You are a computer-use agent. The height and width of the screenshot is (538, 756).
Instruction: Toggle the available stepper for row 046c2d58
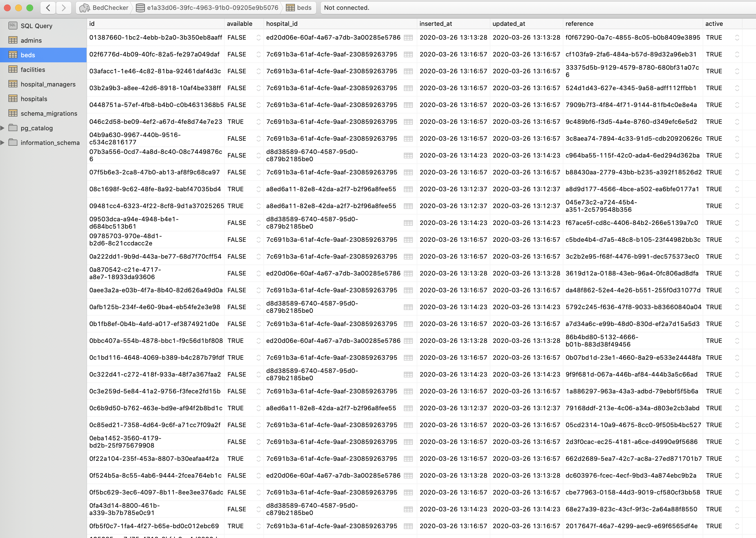click(258, 122)
